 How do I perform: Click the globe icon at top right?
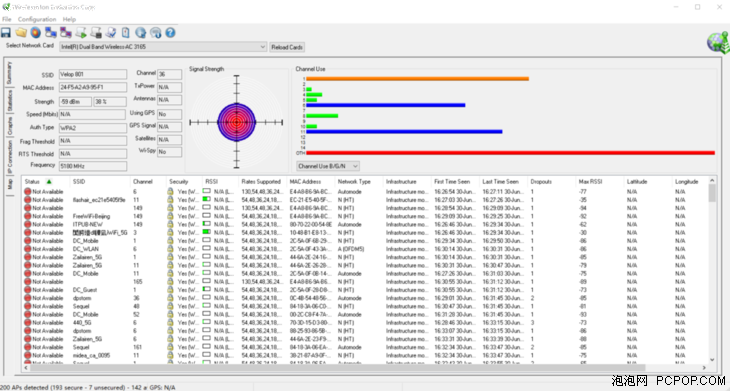(x=717, y=43)
